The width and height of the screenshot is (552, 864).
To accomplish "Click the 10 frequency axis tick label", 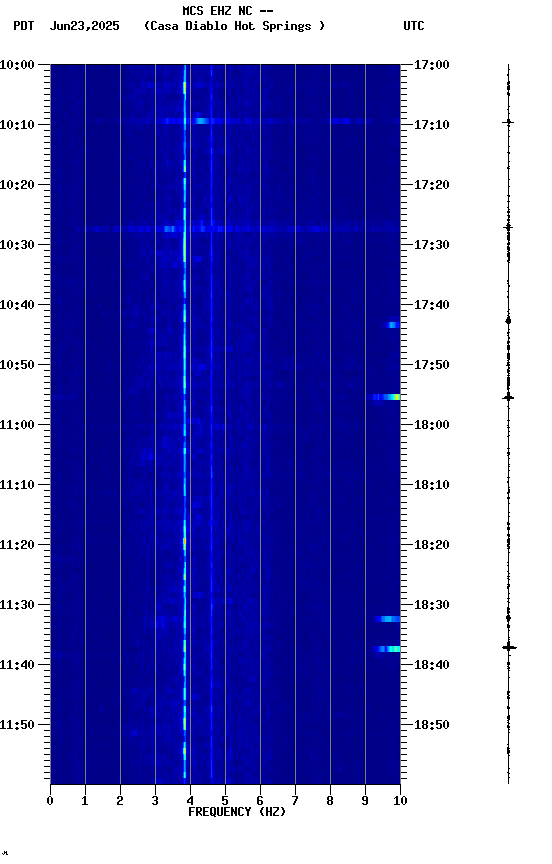I will 401,801.
